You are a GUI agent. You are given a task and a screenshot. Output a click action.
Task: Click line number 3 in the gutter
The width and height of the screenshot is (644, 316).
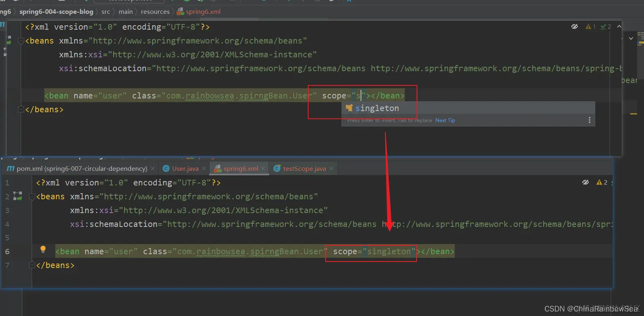(x=7, y=210)
